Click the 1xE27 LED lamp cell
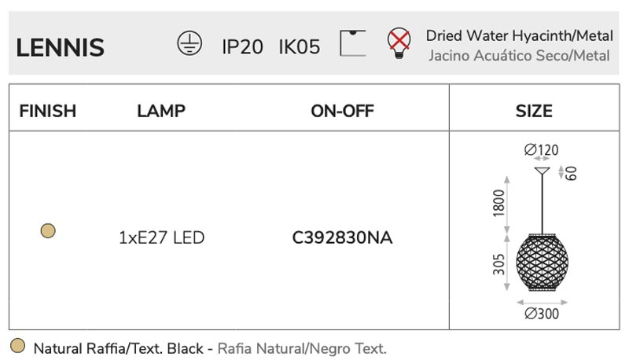The image size is (629, 364). (x=162, y=237)
